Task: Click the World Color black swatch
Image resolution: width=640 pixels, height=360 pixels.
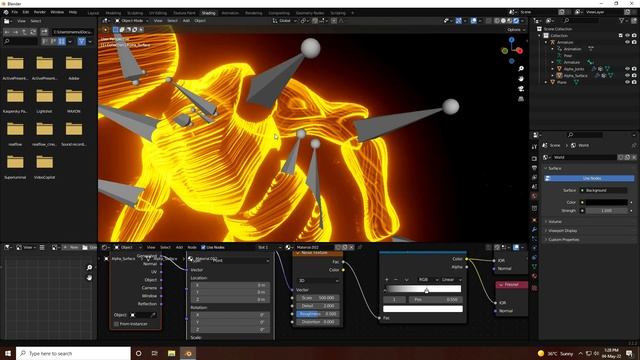Action: pyautogui.click(x=607, y=202)
